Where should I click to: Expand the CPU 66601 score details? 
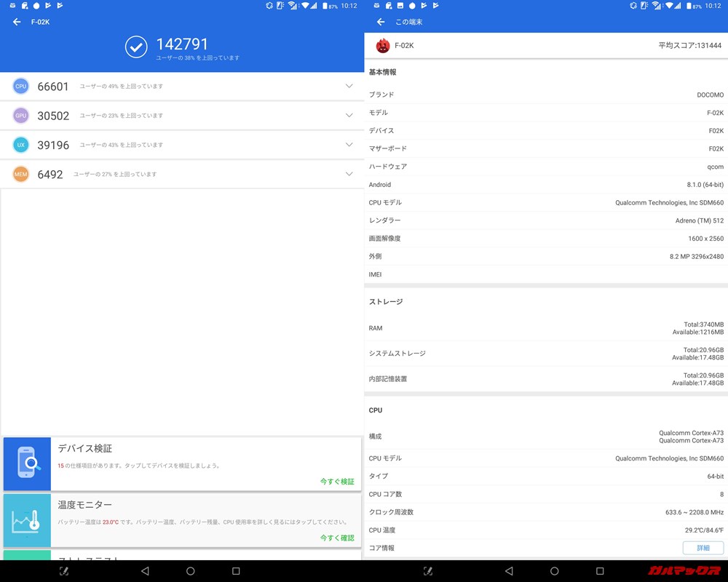coord(349,86)
